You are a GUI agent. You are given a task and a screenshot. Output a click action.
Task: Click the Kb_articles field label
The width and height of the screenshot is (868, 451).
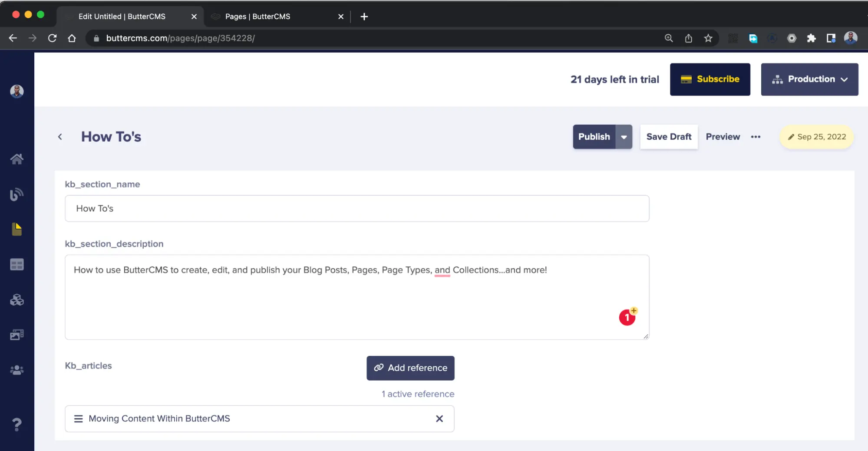click(x=88, y=365)
